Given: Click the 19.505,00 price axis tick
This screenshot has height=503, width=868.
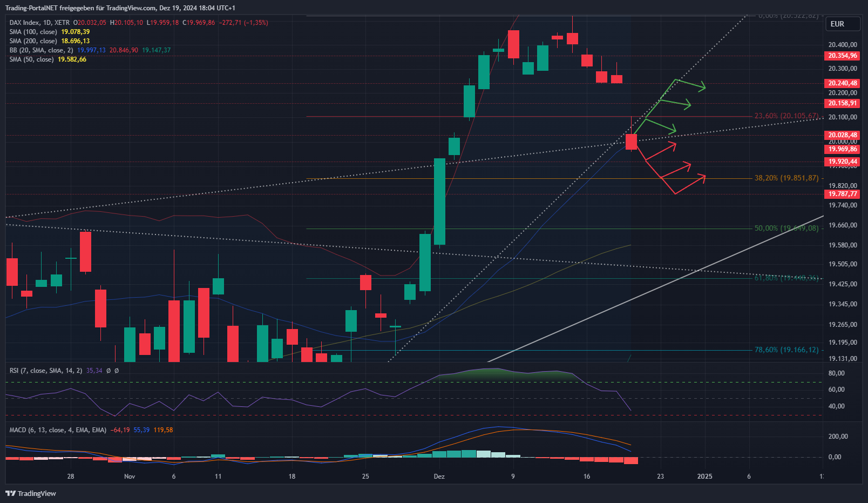Looking at the screenshot, I should 843,264.
